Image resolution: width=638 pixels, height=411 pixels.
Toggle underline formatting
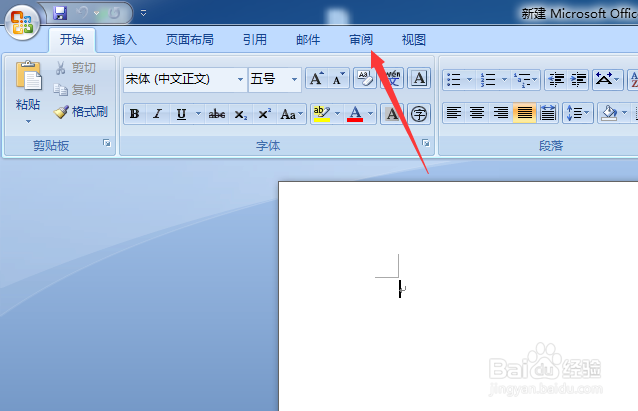pos(181,114)
